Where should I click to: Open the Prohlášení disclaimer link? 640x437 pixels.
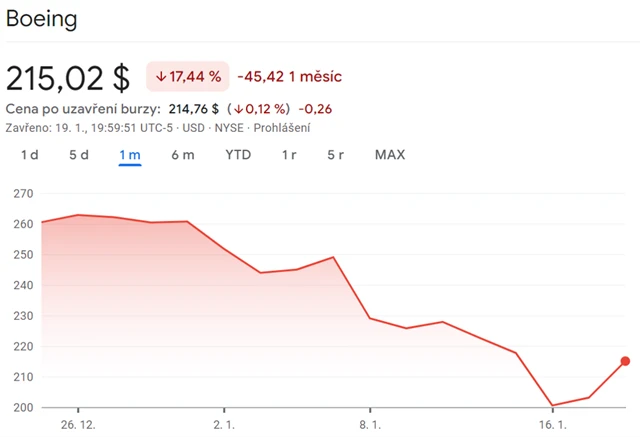(282, 127)
